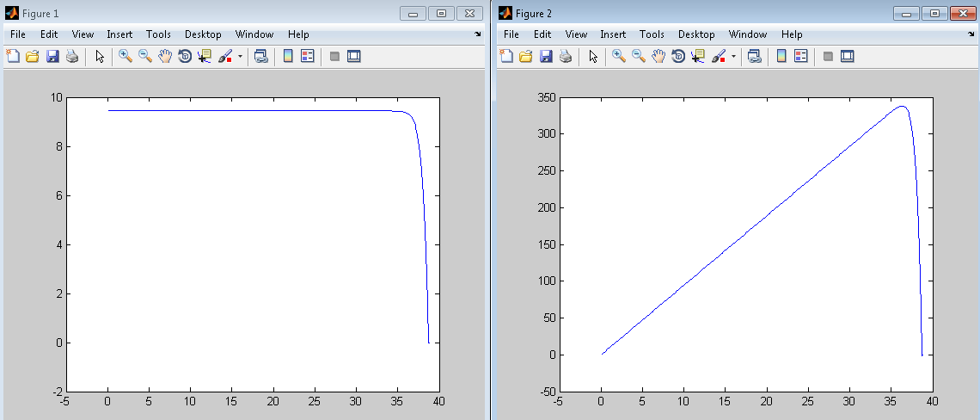This screenshot has height=420, width=980.
Task: Open the Insert menu in Figure 1
Action: [x=119, y=34]
